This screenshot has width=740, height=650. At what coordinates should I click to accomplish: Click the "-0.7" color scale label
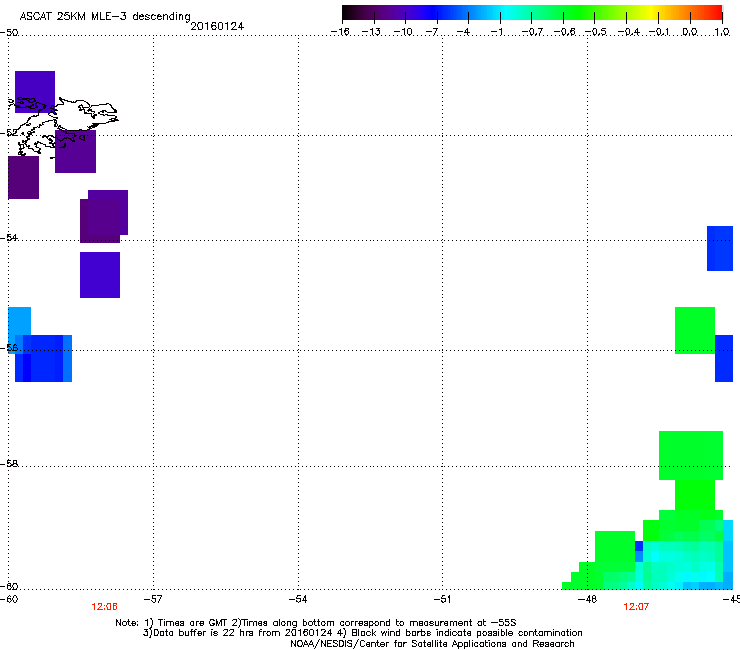click(532, 32)
